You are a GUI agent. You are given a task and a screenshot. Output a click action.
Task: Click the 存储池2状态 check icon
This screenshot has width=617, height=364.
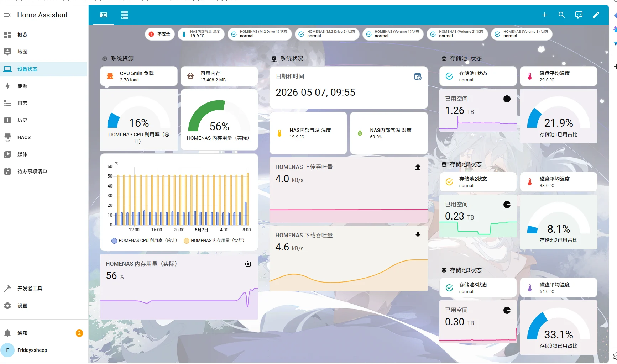click(x=449, y=182)
